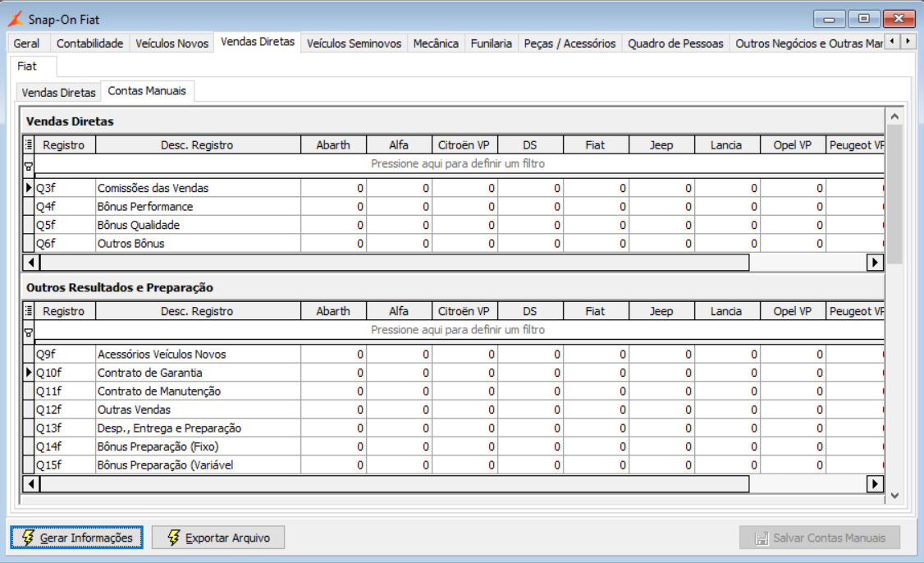Click the up arrow of vertical scrollbar
This screenshot has width=924, height=563.
pyautogui.click(x=894, y=117)
